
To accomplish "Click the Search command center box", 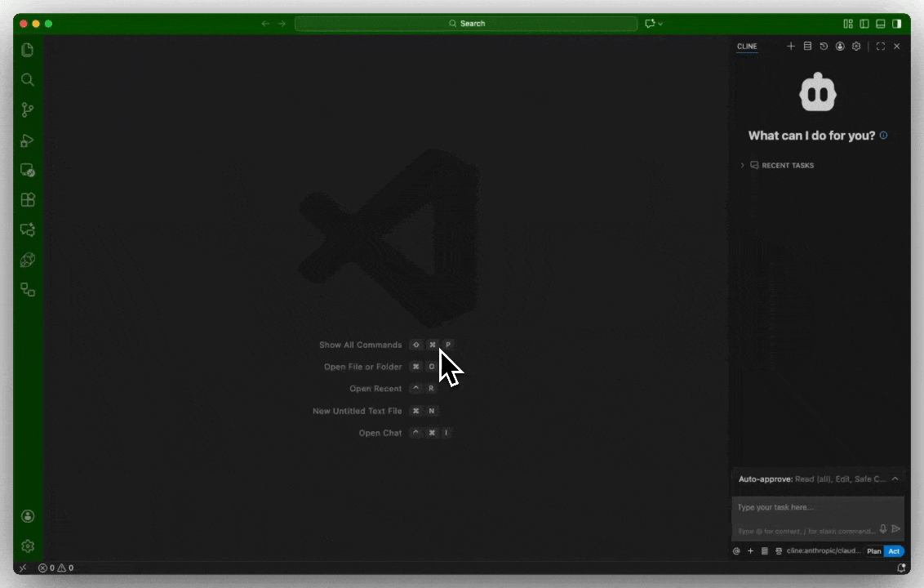I will (x=466, y=24).
